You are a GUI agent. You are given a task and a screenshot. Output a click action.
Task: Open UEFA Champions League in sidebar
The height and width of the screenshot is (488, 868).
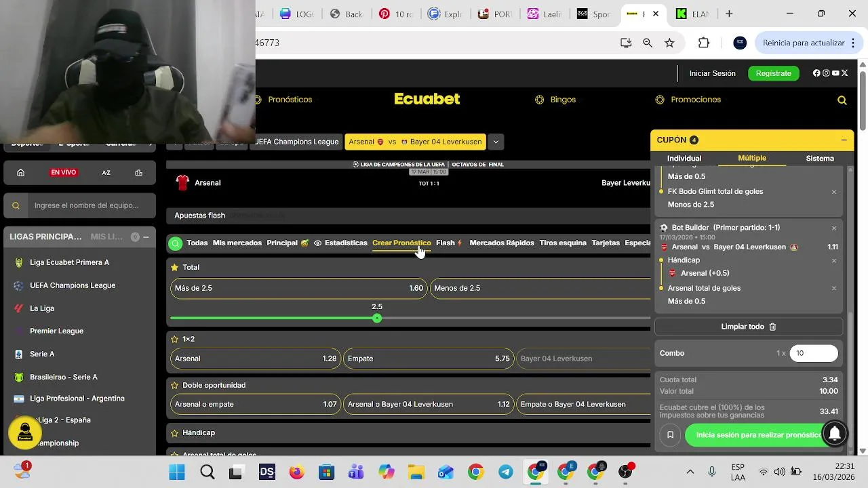(x=73, y=285)
